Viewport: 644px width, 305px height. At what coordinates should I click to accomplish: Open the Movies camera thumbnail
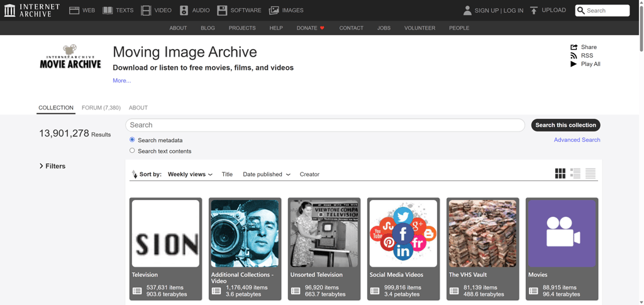point(562,233)
